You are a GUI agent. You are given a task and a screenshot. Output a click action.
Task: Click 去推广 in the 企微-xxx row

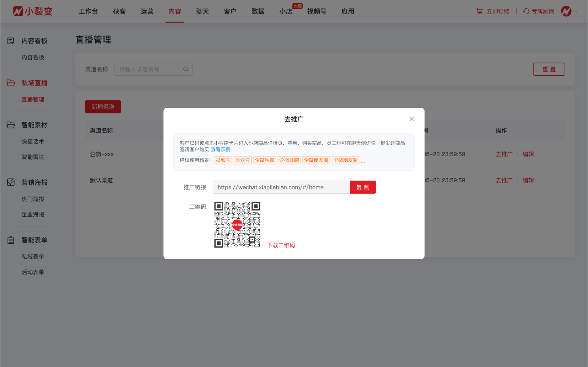click(504, 154)
